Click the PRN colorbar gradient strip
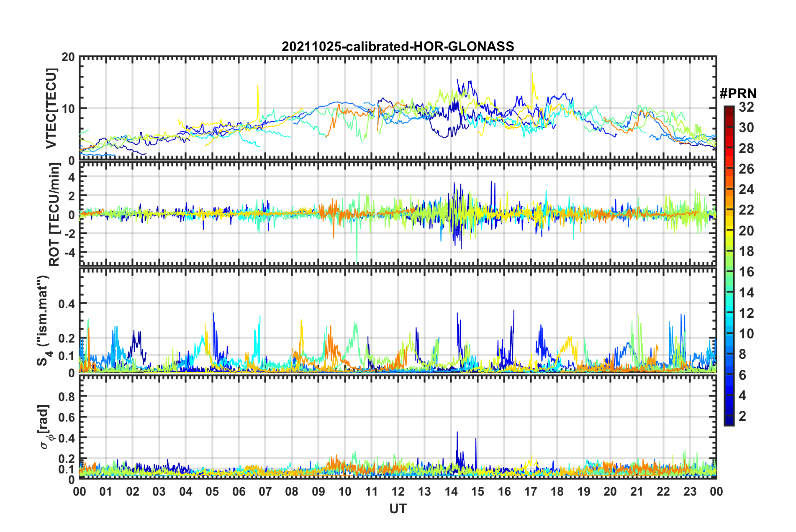 point(729,266)
